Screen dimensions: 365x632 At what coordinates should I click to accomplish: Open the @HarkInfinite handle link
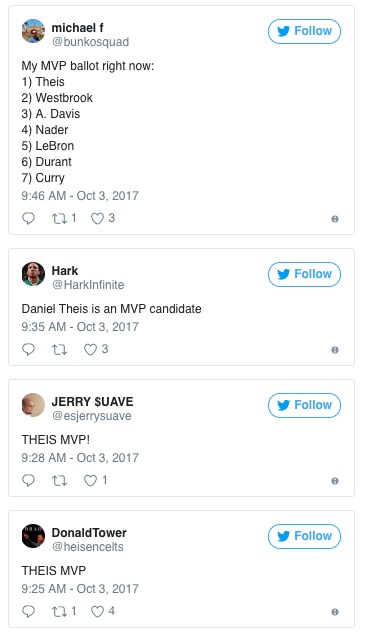88,285
